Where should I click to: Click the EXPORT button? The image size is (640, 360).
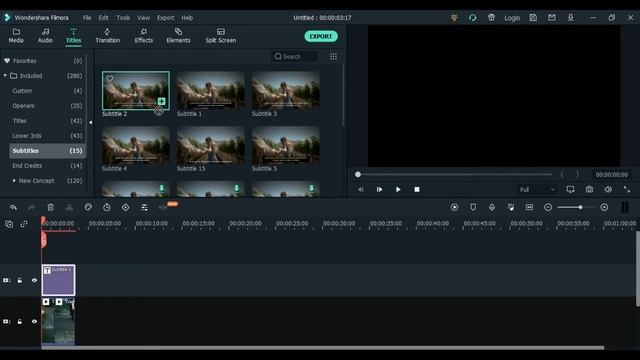321,36
